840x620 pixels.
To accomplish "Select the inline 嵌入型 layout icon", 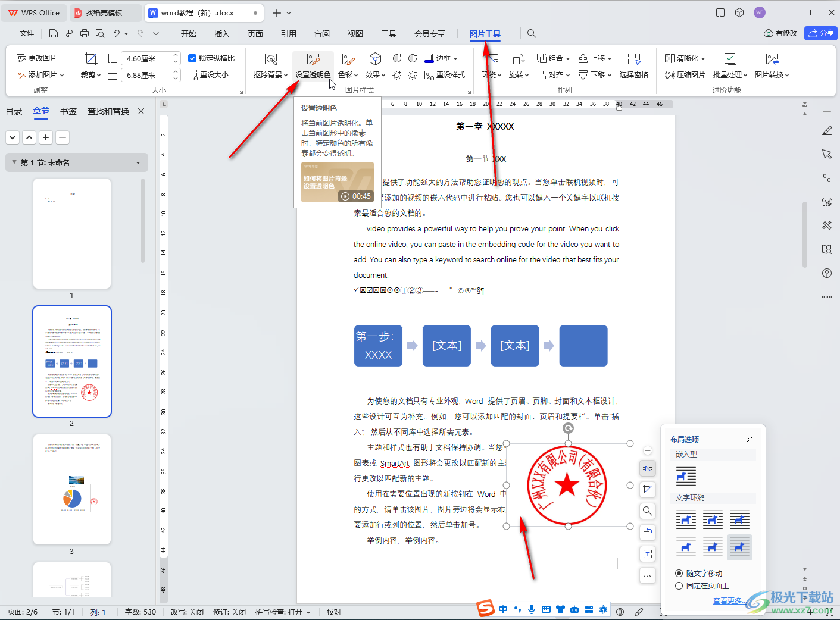I will coord(686,476).
